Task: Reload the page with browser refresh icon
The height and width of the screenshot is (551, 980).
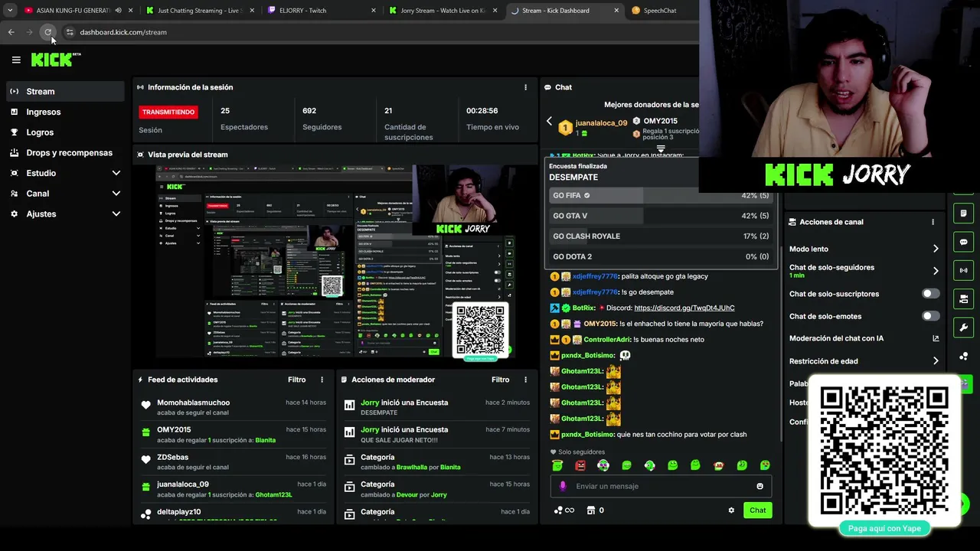Action: pyautogui.click(x=48, y=32)
